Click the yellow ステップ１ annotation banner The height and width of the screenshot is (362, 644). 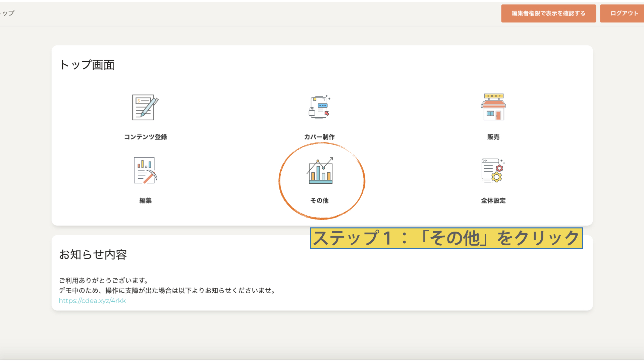(x=446, y=238)
